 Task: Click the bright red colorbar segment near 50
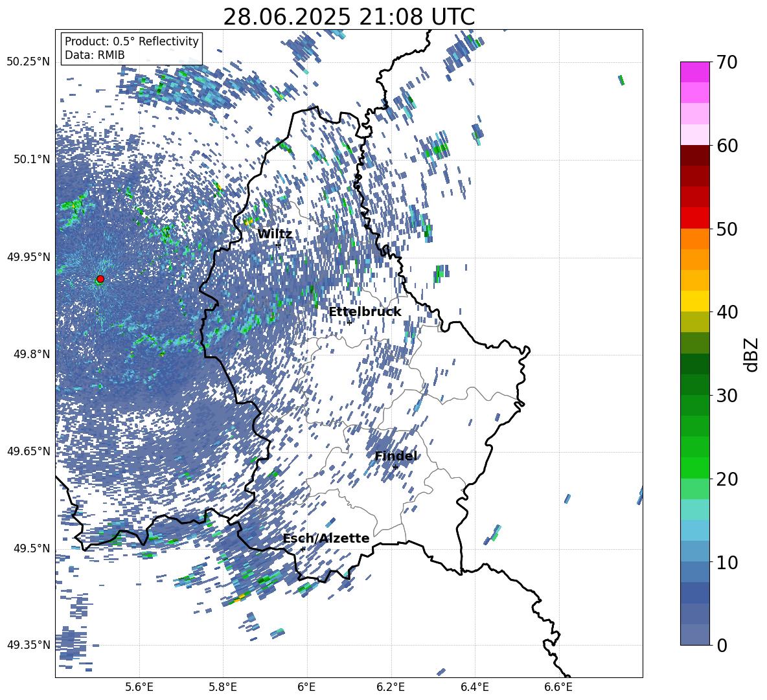(x=694, y=218)
